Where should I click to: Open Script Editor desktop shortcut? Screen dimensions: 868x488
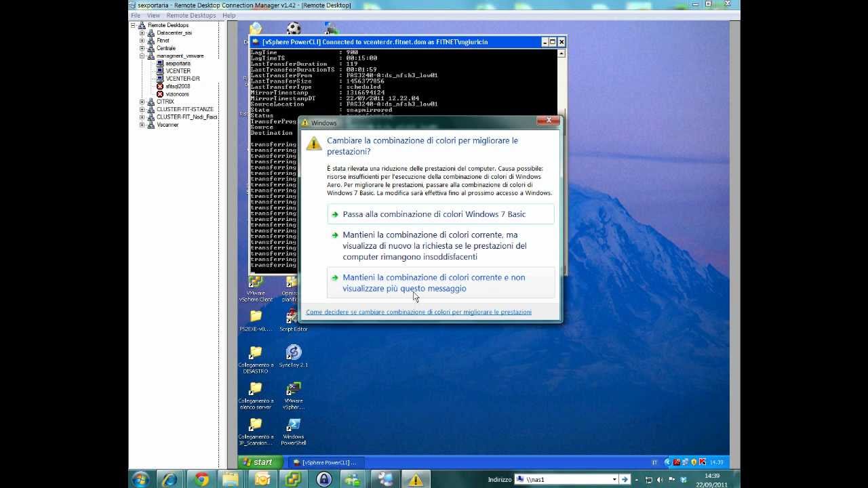(293, 321)
